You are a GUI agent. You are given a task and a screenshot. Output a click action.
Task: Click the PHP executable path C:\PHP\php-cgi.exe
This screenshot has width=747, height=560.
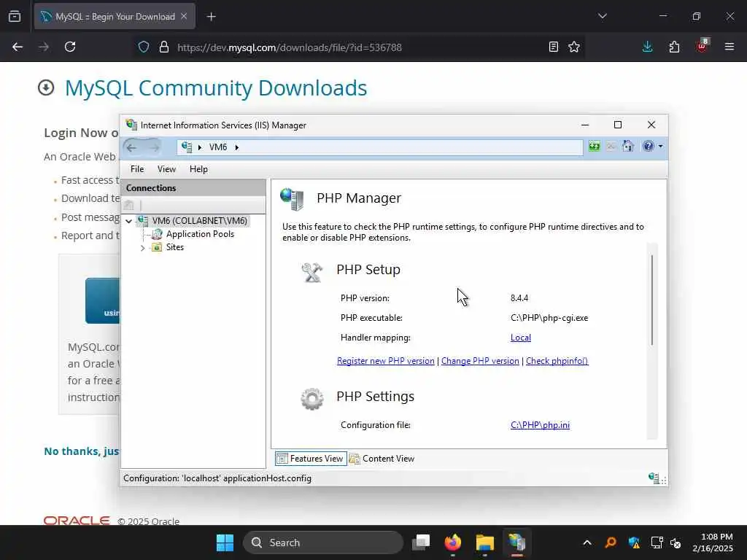[549, 318]
